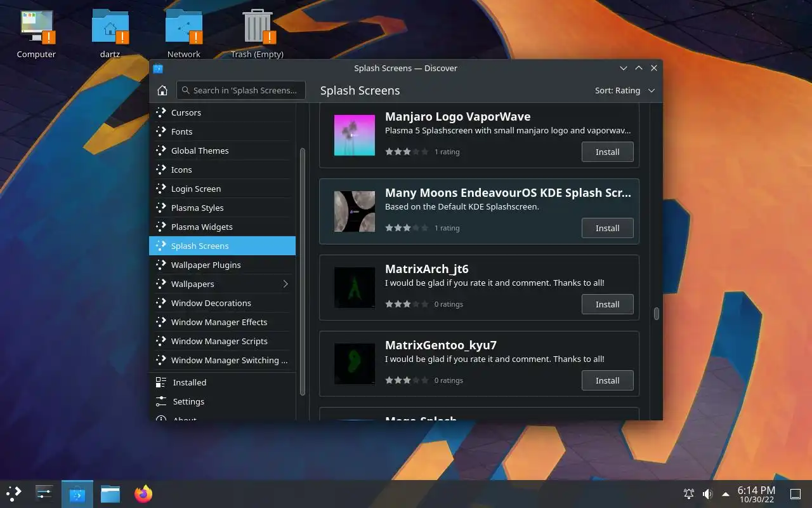Open the Wallpaper Plugins category

(222, 265)
